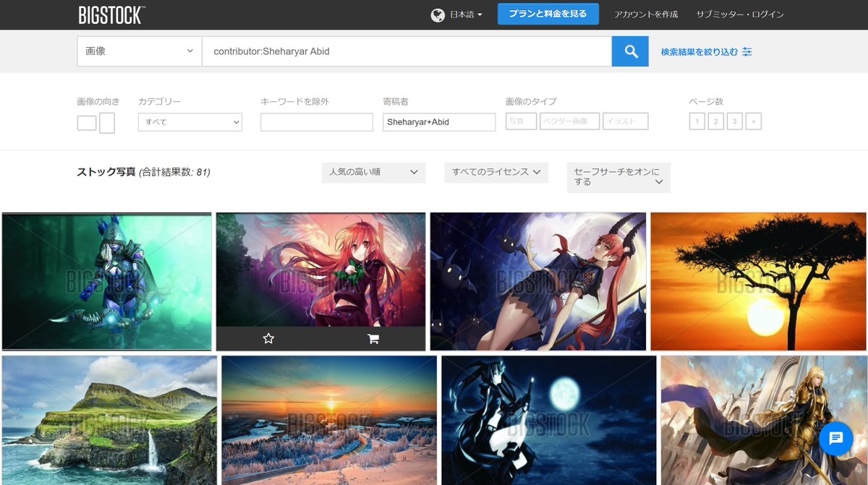Select horizontal image orientation box
This screenshot has height=485, width=868.
pyautogui.click(x=86, y=123)
